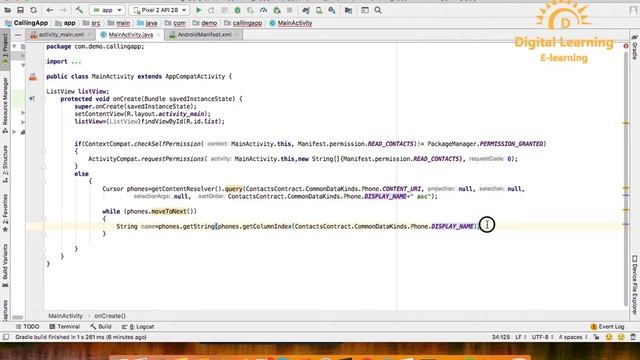640x360 pixels.
Task: Open the LF line separator selector
Action: 520,337
